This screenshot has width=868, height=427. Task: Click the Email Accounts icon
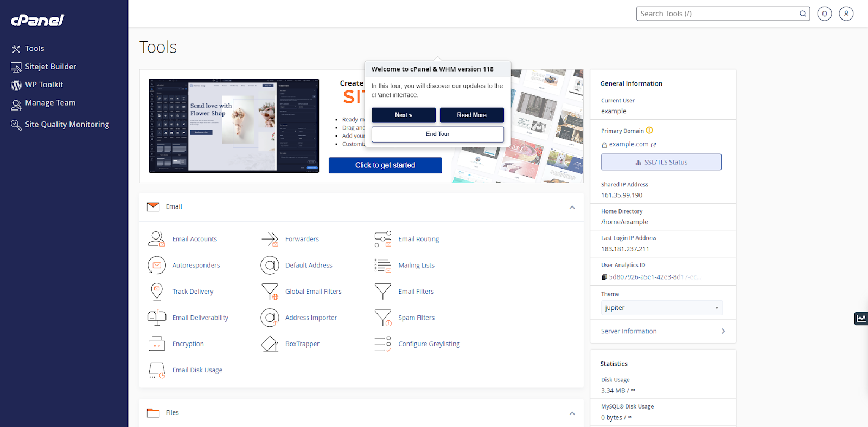[x=157, y=239]
